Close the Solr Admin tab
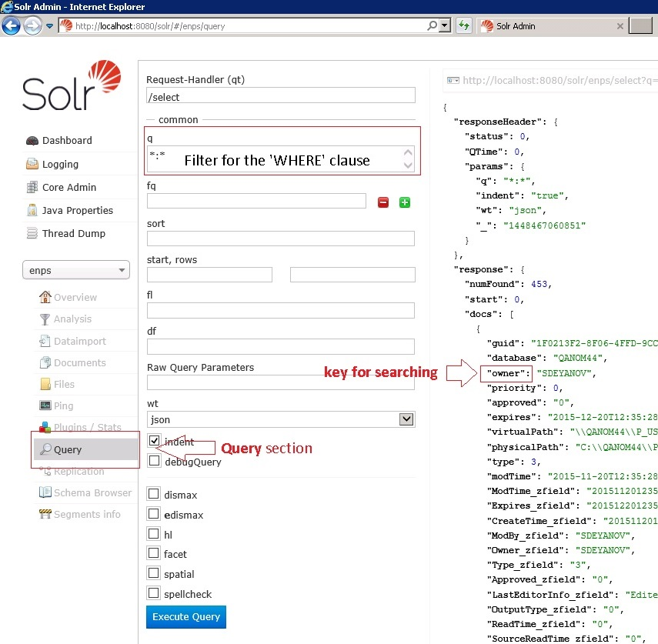 (x=620, y=26)
